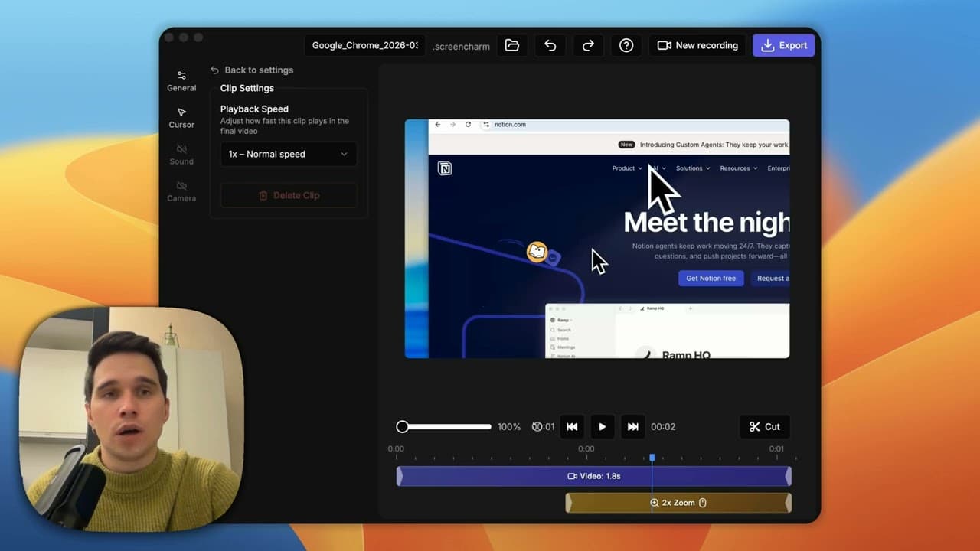Click the .screencharm file extension label
Screen dimensions: 980x551
coord(461,46)
